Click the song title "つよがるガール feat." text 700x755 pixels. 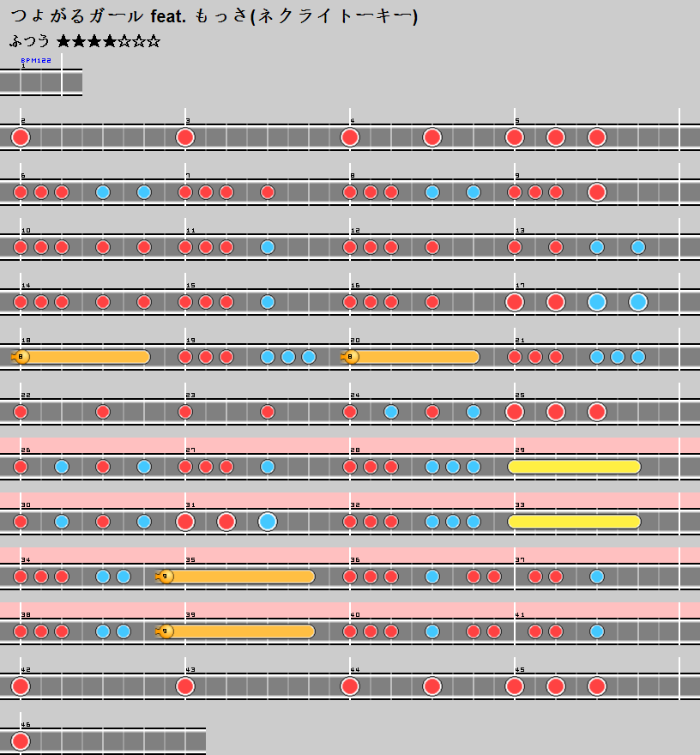(x=98, y=16)
